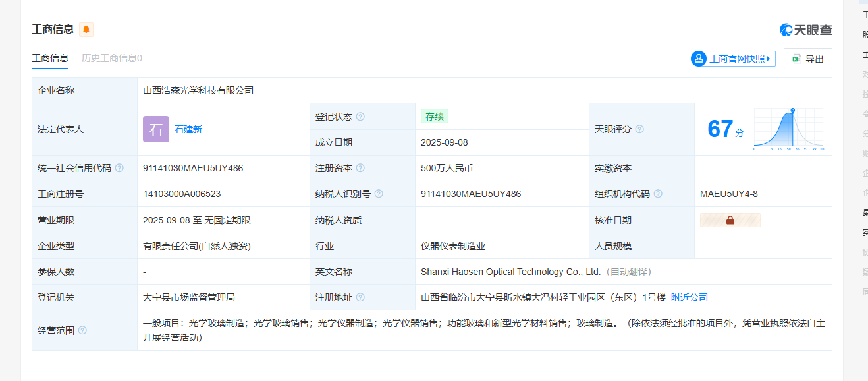Screen dimensions: 868x381
Task: Click 附近公司 nearby companies link
Action: 690,297
